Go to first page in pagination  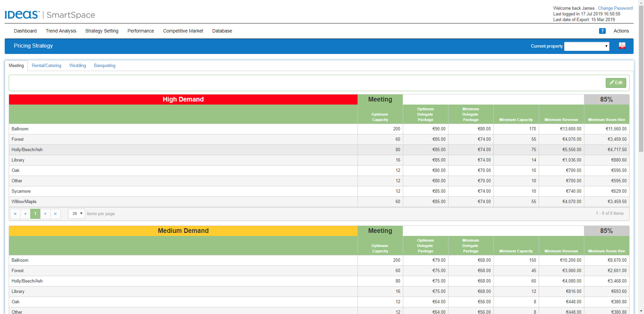point(15,214)
